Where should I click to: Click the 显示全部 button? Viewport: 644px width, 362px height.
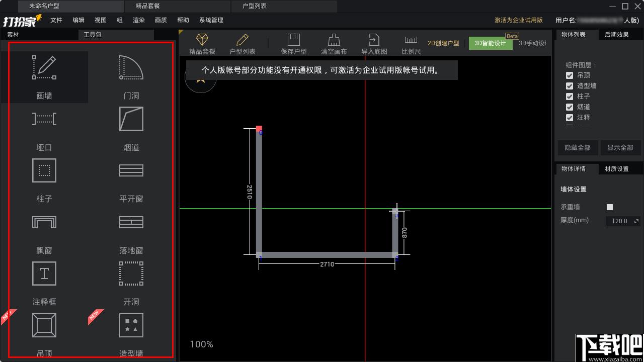coord(620,148)
